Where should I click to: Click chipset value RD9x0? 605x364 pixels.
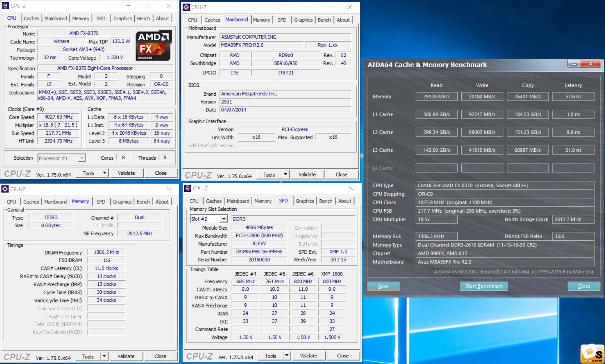click(x=286, y=55)
